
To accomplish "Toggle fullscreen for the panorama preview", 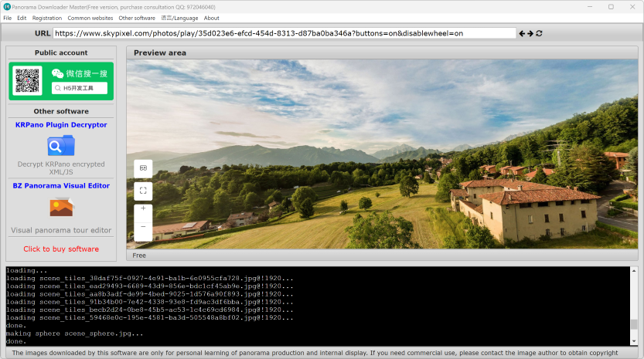I will click(143, 190).
